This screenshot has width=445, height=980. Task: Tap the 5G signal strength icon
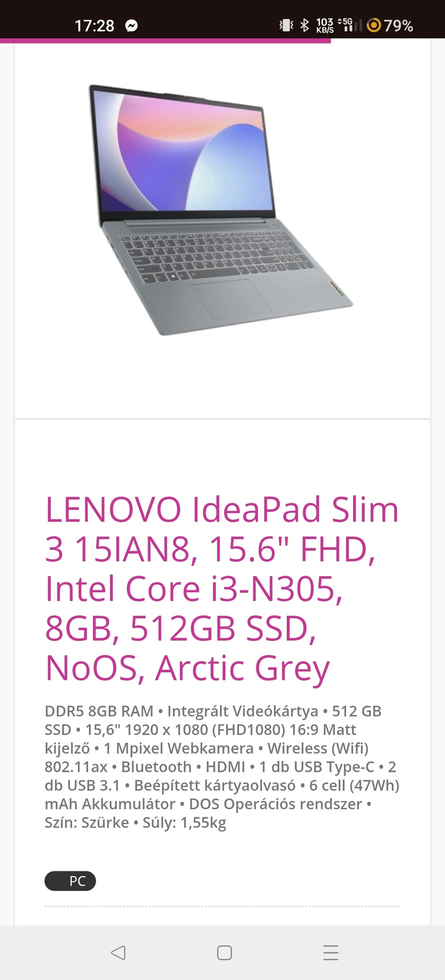tap(349, 25)
